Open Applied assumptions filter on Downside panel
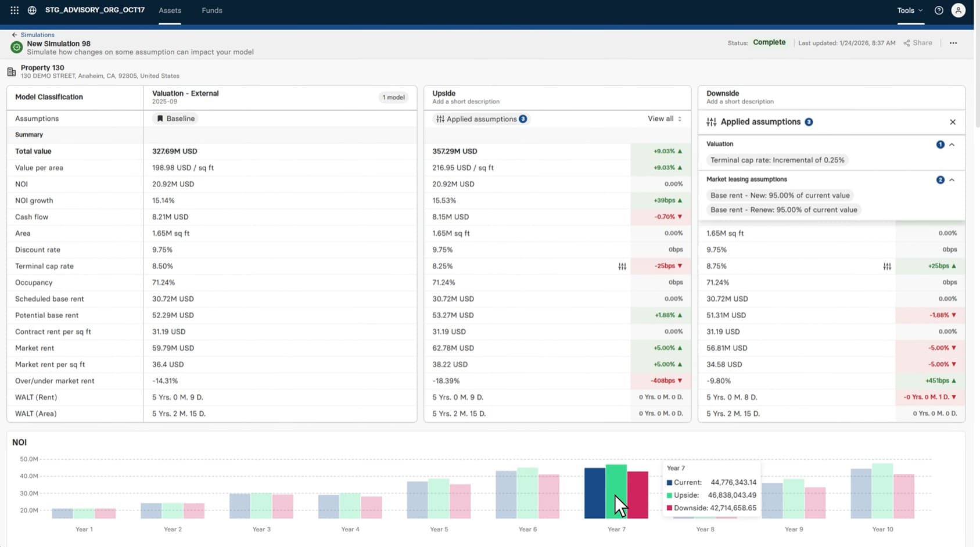The height and width of the screenshot is (547, 980). pos(710,122)
